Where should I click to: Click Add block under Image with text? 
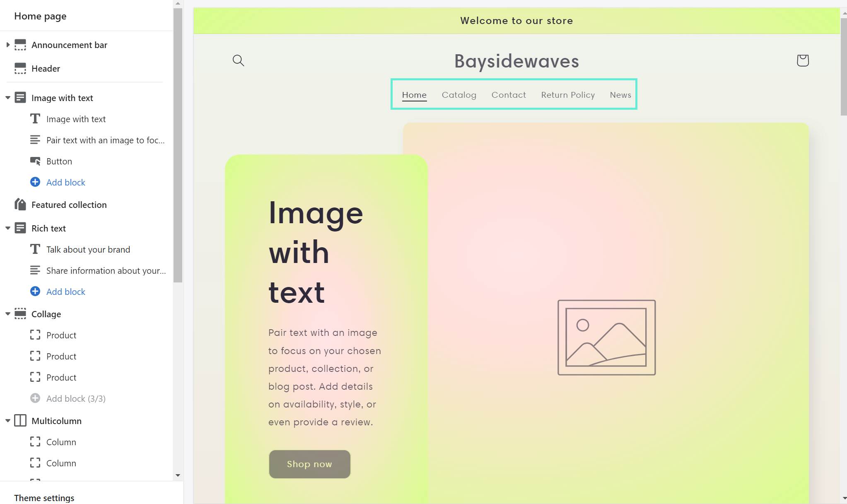point(65,182)
